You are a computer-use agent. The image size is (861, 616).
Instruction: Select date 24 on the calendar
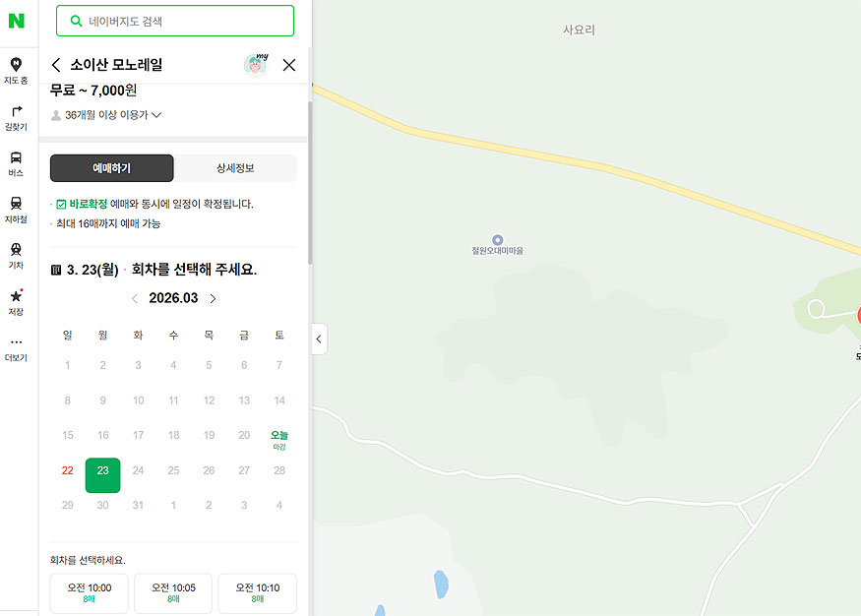(138, 471)
